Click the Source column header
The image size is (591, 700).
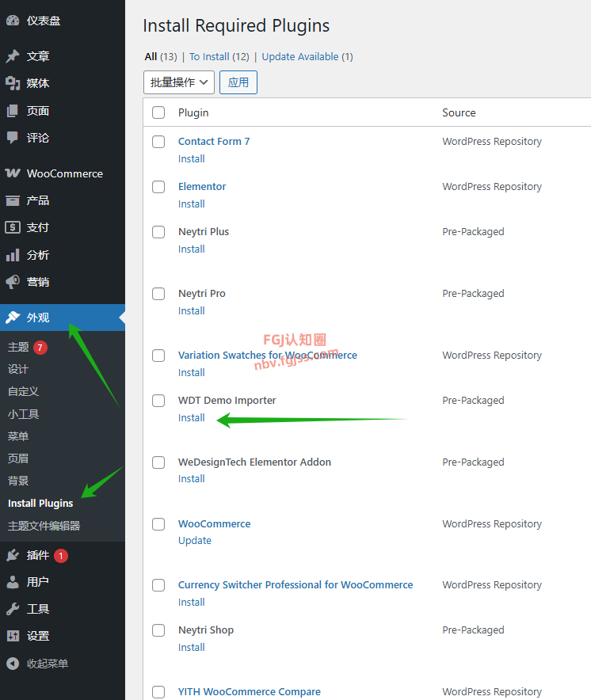coord(459,112)
